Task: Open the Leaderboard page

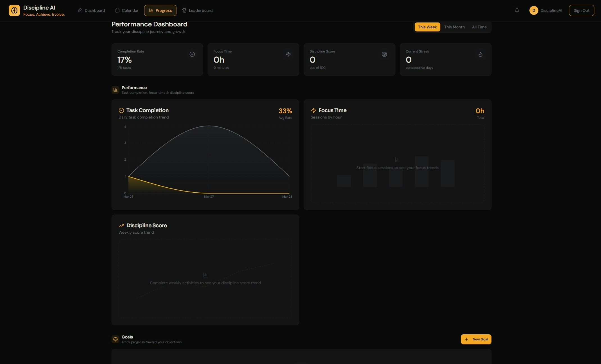Action: click(197, 10)
